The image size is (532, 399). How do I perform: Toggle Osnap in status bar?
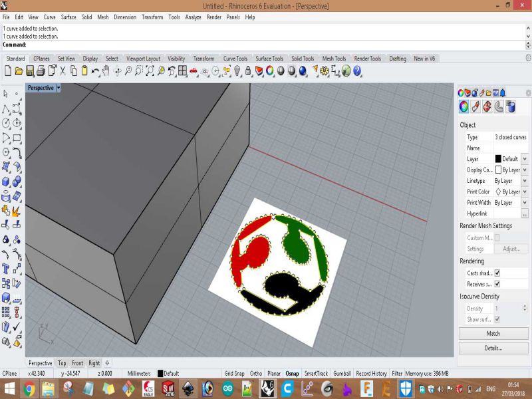[292, 373]
